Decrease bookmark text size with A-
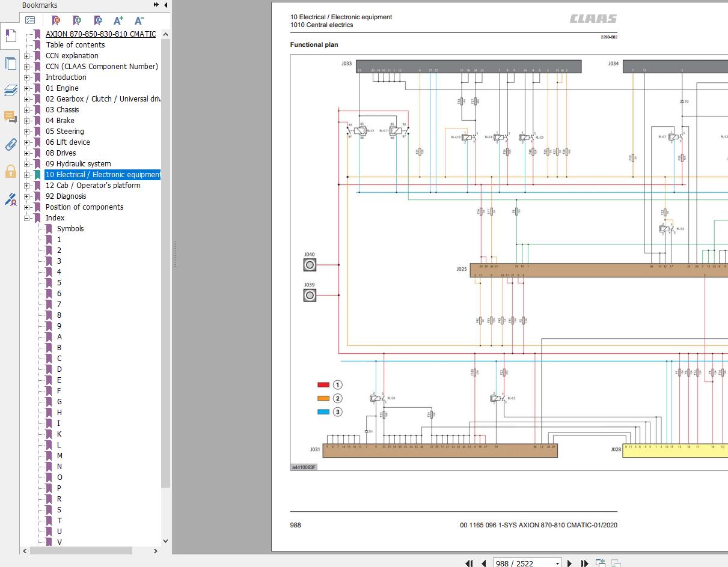The image size is (728, 567). 139,20
